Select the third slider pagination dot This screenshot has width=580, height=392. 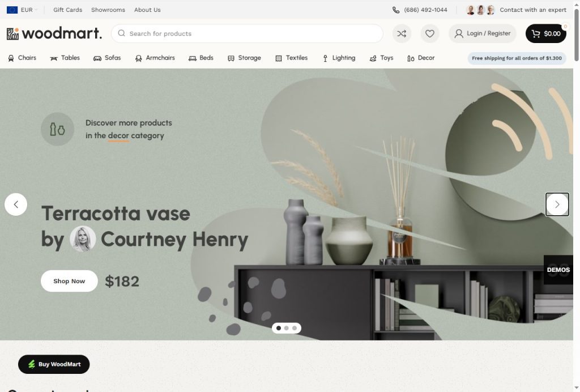pyautogui.click(x=295, y=328)
